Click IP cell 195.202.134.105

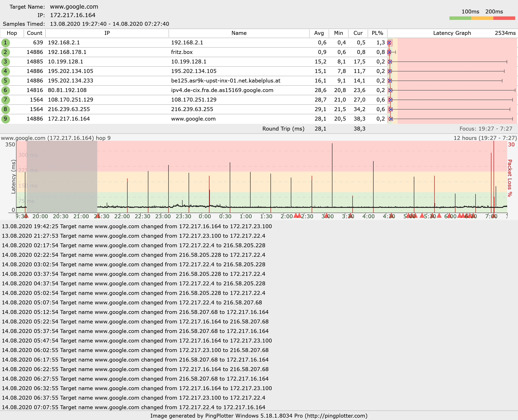click(x=70, y=71)
